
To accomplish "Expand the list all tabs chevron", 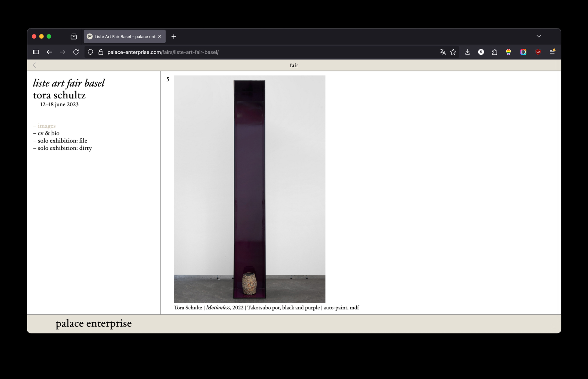I will (x=539, y=36).
